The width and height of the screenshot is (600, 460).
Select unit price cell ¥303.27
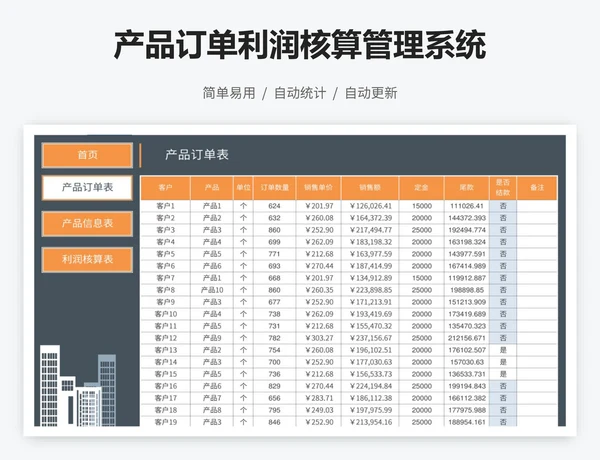318,338
